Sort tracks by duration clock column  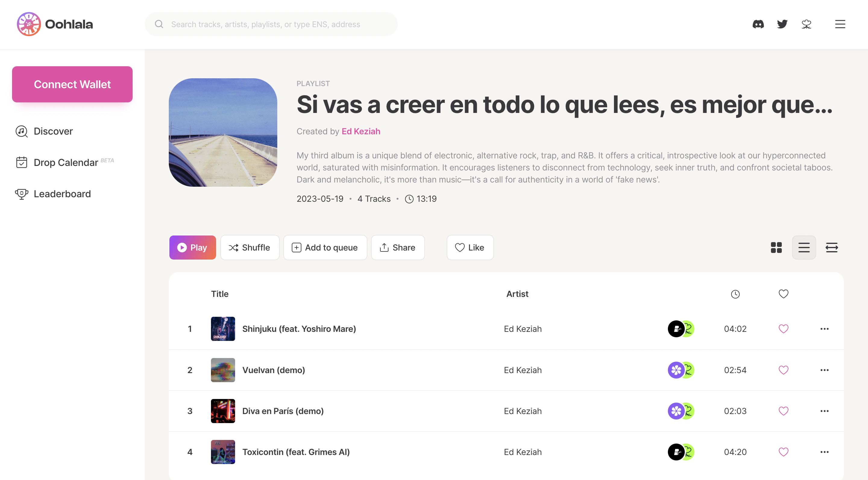coord(735,294)
